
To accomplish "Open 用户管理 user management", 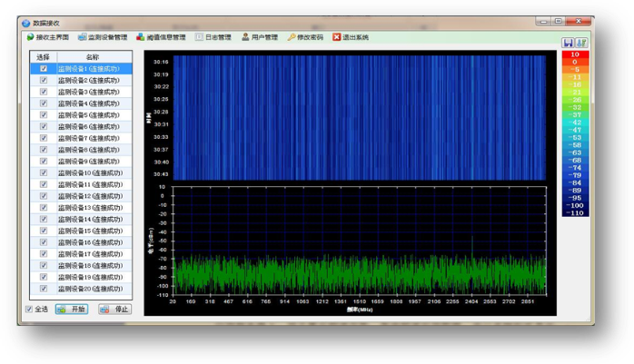I will pyautogui.click(x=260, y=37).
